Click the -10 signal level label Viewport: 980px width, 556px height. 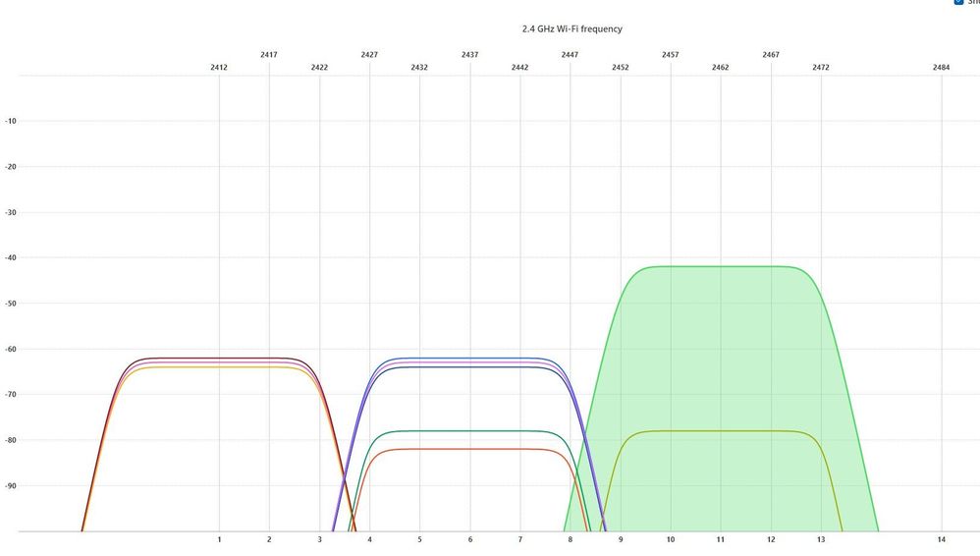11,122
